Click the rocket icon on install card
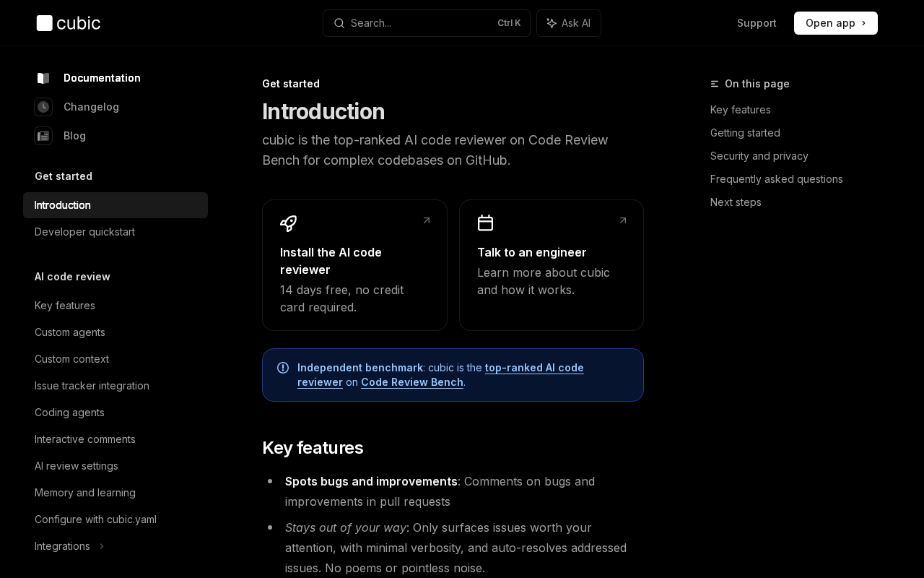This screenshot has width=924, height=578. click(288, 223)
